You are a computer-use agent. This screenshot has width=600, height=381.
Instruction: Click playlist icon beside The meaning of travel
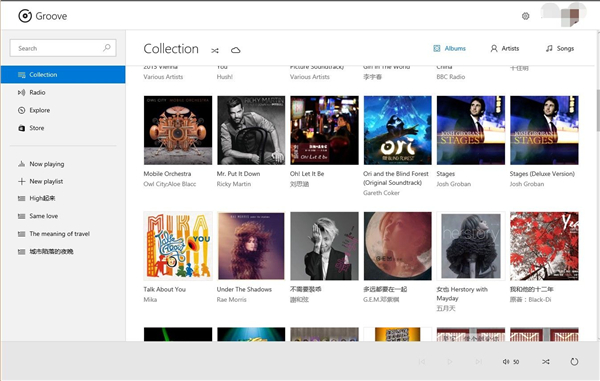21,234
